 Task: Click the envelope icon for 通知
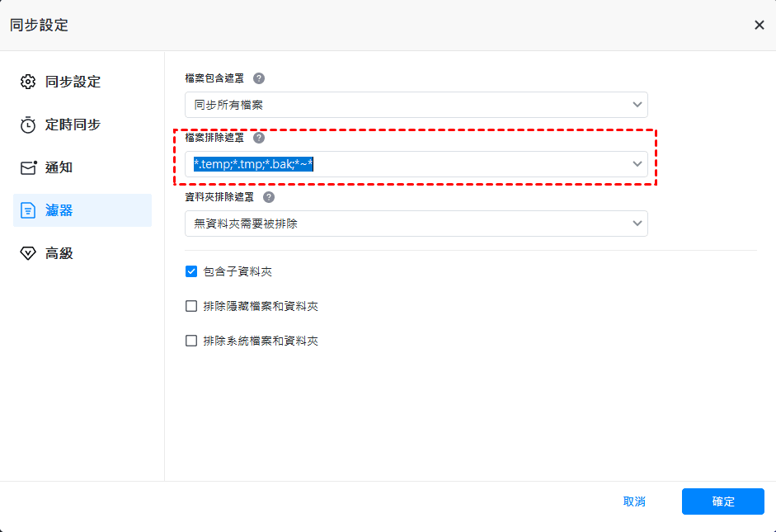coord(28,167)
